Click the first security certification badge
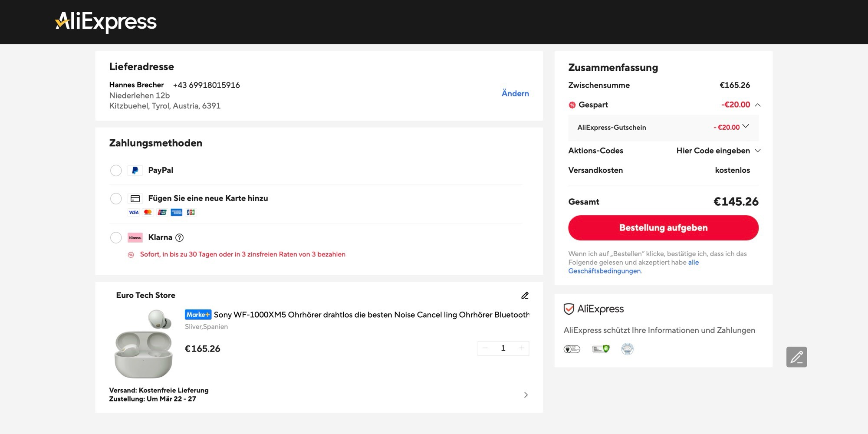Image resolution: width=868 pixels, height=434 pixels. coord(572,349)
